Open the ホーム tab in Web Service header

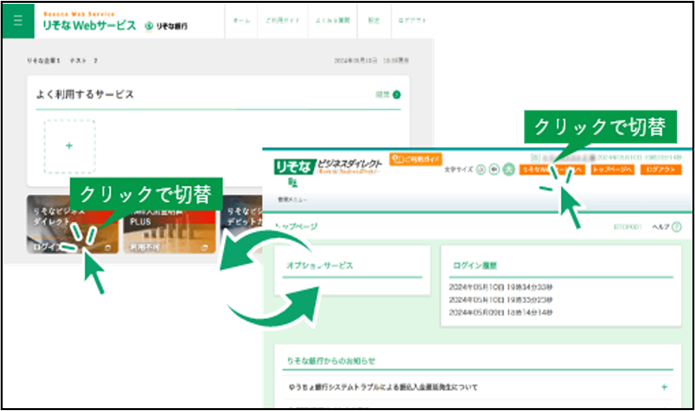242,20
